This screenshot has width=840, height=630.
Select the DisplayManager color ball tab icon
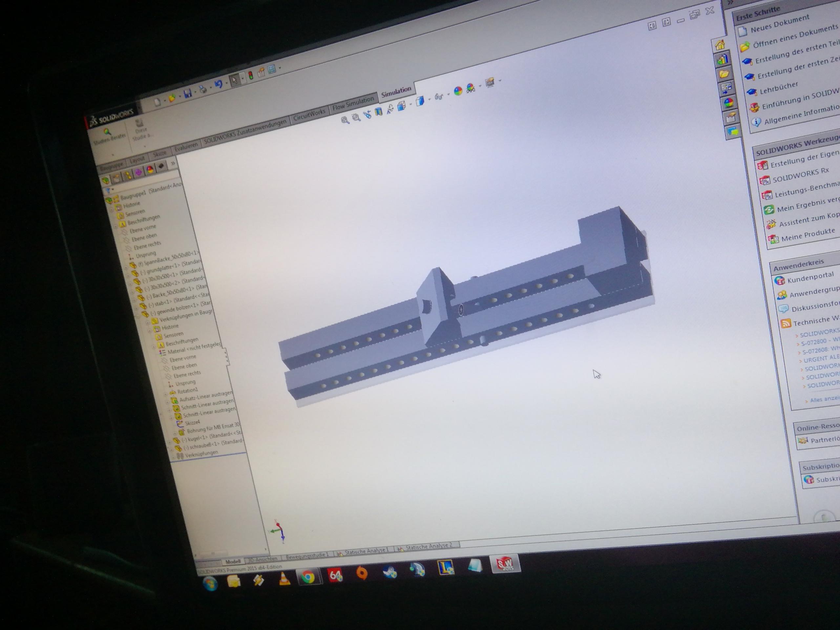(x=150, y=169)
